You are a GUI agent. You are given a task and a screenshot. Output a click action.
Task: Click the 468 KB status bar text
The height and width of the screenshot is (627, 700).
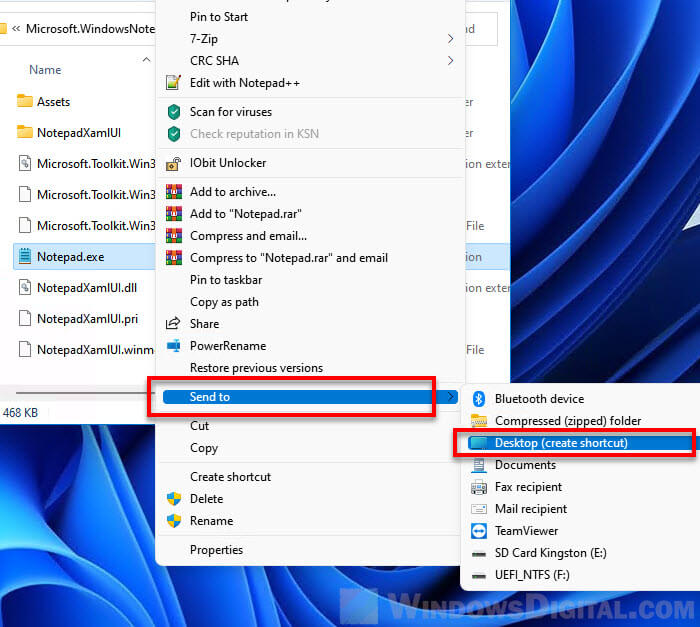(20, 413)
